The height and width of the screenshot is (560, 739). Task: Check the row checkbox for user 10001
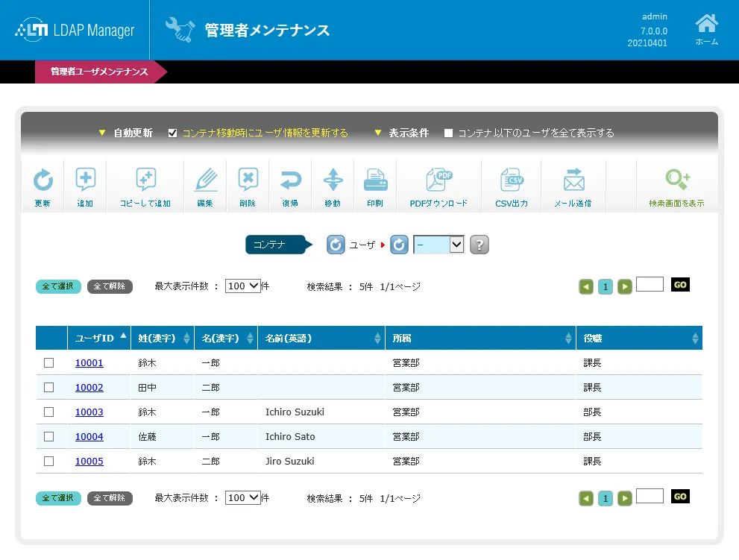pyautogui.click(x=48, y=362)
